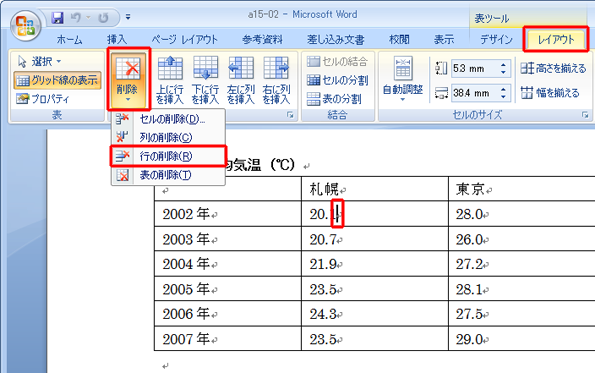Click the 28.0 cell
Screen dimensions: 595x373
pos(521,214)
